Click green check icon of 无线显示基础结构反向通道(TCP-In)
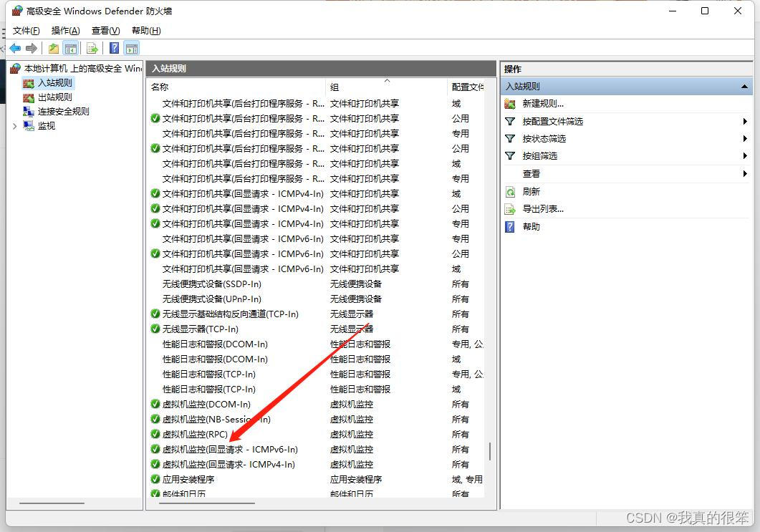760x532 pixels. click(155, 314)
